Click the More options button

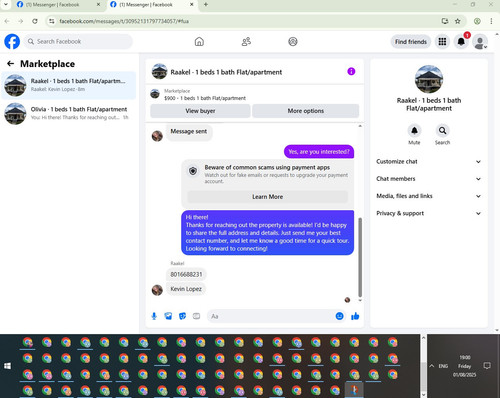point(306,111)
